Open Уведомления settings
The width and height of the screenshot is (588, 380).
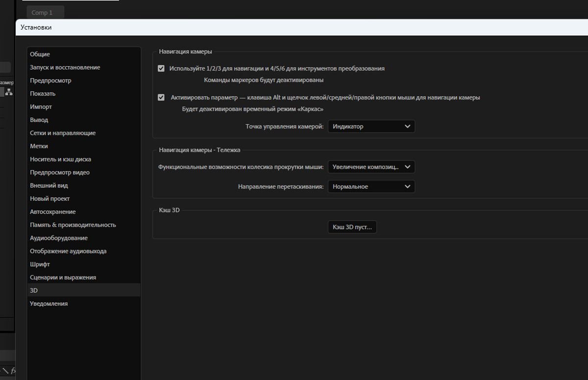84,304
